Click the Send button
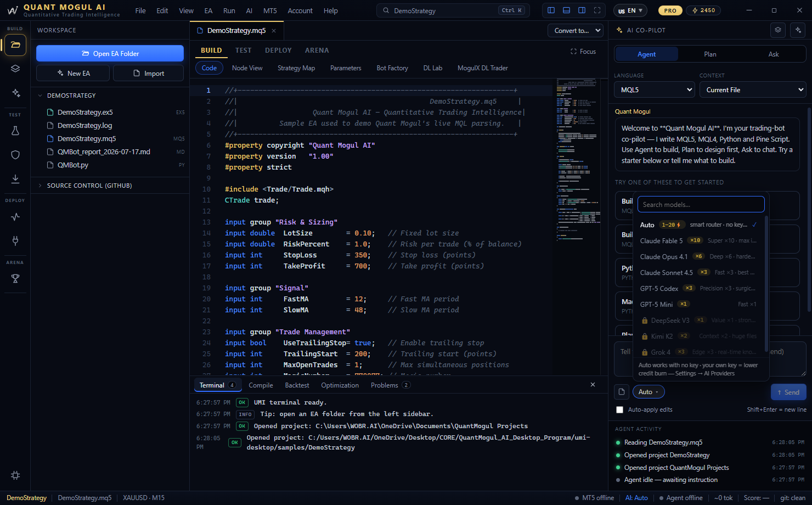Screen dimensions: 812x505 pyautogui.click(x=788, y=392)
